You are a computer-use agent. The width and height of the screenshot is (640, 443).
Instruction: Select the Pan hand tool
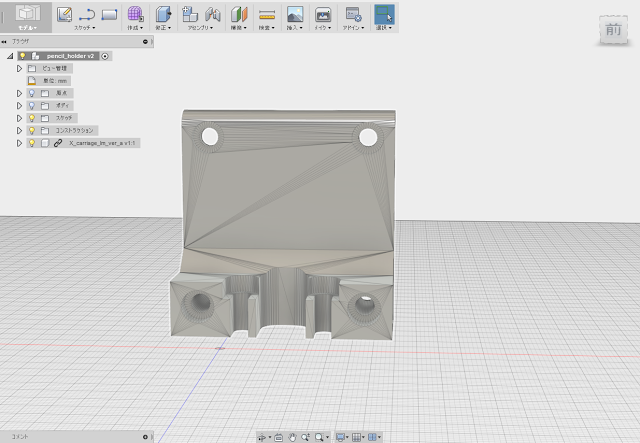tap(292, 437)
